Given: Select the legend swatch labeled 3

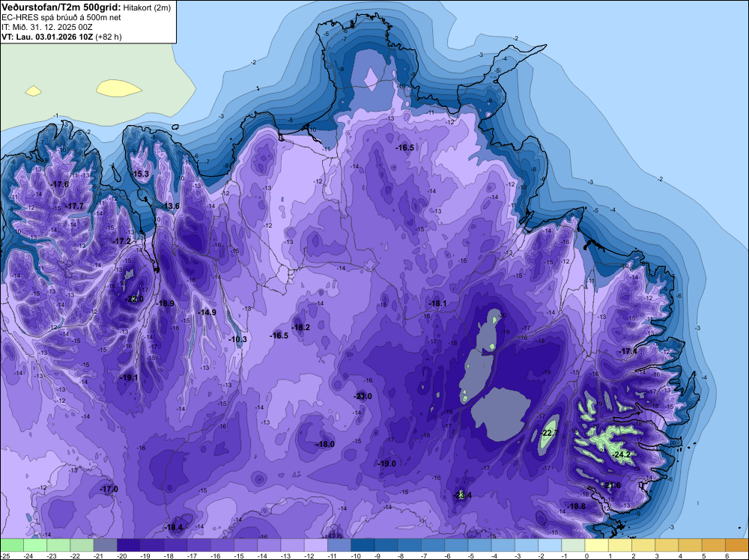Looking at the screenshot, I should [x=667, y=545].
